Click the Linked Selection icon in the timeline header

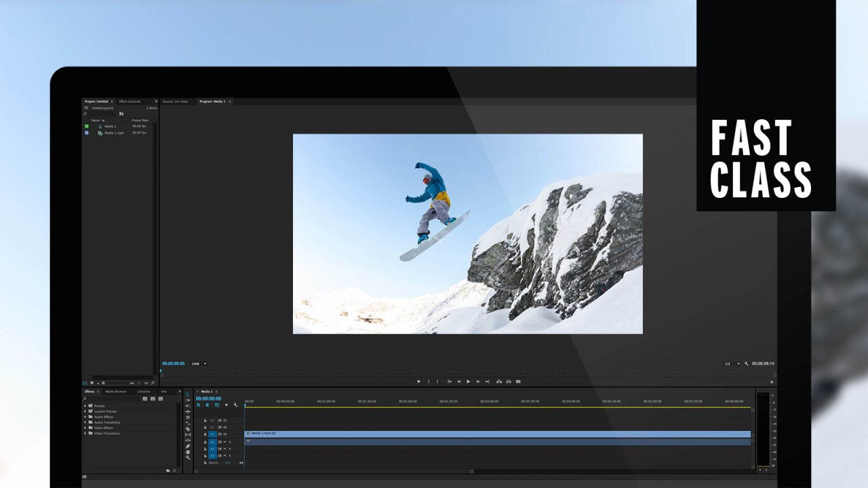point(208,405)
